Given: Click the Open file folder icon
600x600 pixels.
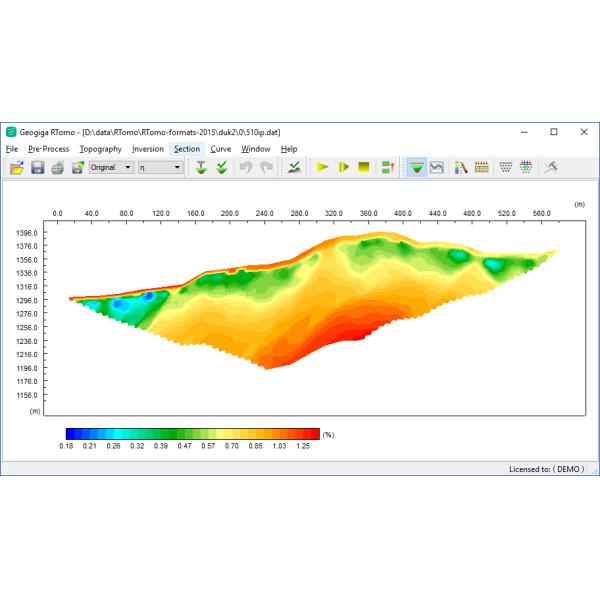Looking at the screenshot, I should pyautogui.click(x=16, y=167).
